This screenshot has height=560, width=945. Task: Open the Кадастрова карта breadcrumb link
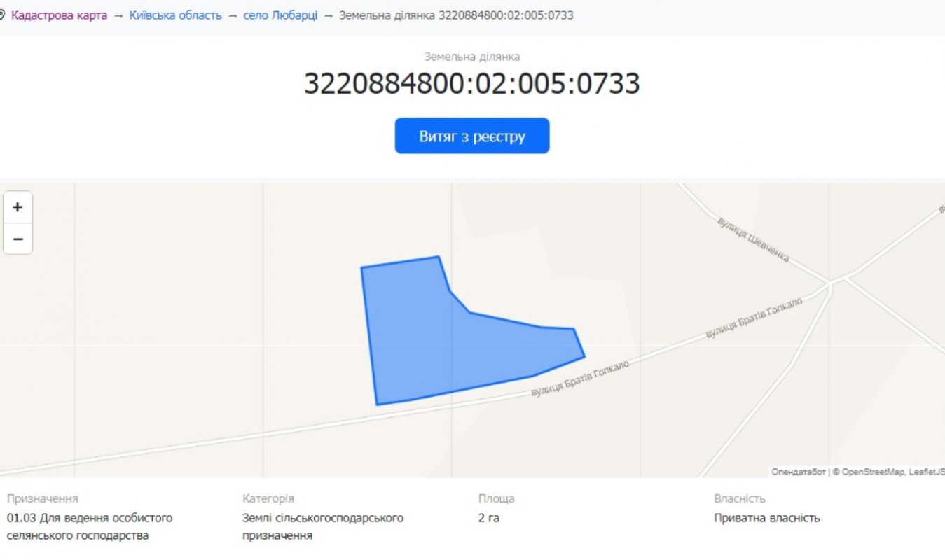point(59,15)
